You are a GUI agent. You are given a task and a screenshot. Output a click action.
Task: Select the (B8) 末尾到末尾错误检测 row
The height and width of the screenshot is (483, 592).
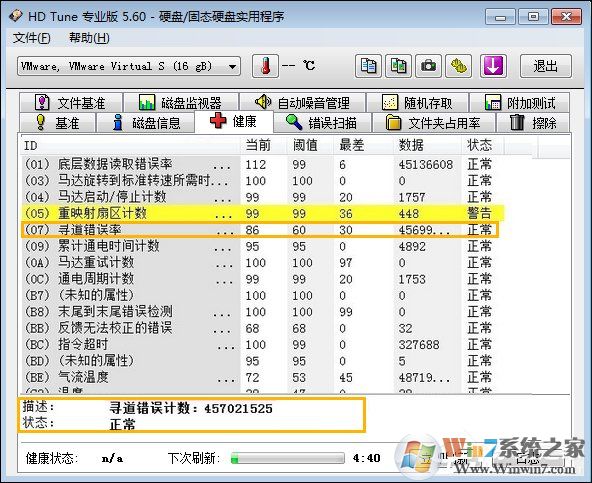pos(262,312)
